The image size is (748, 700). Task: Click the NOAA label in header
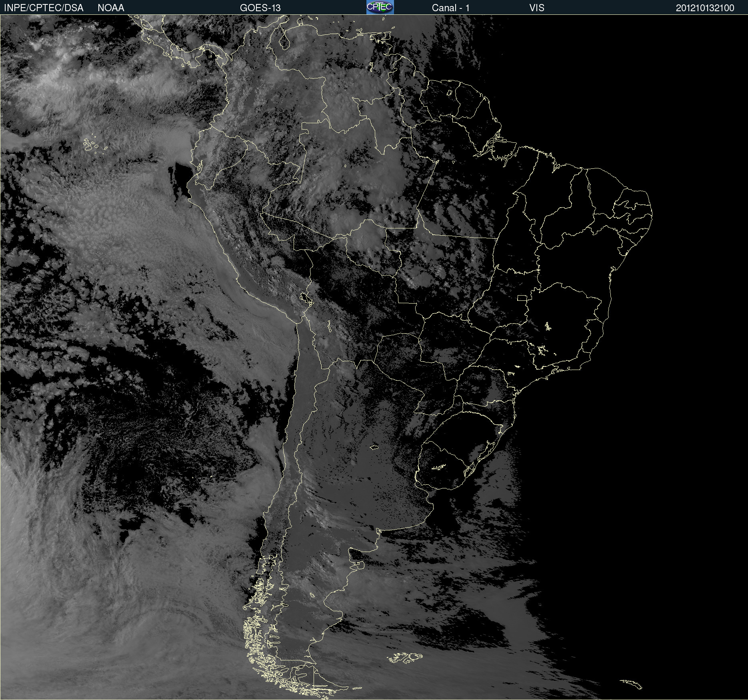(x=111, y=8)
